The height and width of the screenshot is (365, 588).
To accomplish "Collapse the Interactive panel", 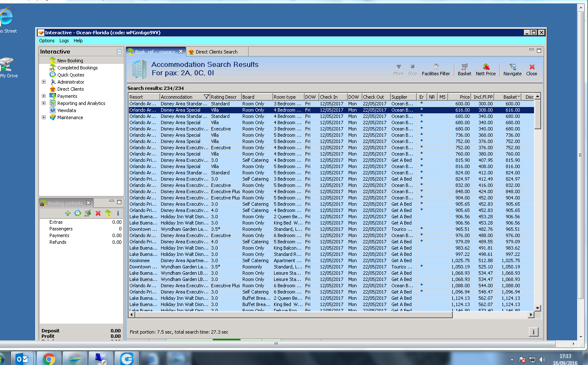I will tap(119, 52).
